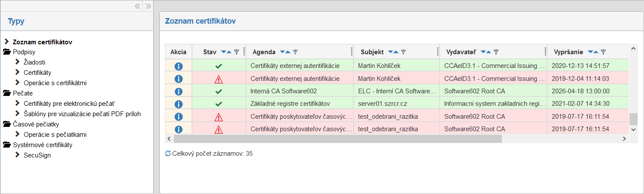The image size is (644, 194).
Task: Sort Subjekt column descending
Action: 390,52
